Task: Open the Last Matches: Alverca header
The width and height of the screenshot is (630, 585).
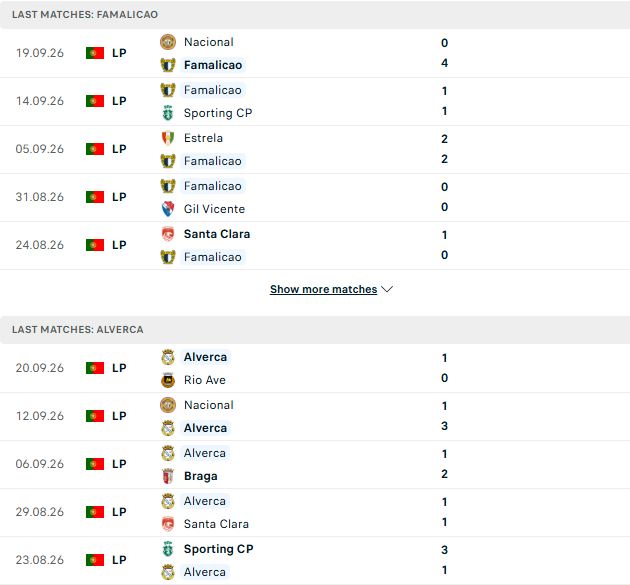Action: point(315,329)
